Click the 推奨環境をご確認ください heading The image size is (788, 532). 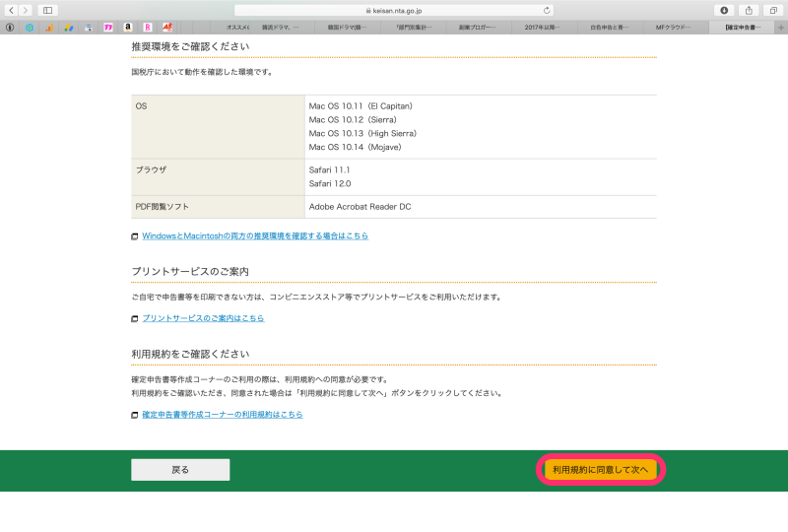coord(190,46)
